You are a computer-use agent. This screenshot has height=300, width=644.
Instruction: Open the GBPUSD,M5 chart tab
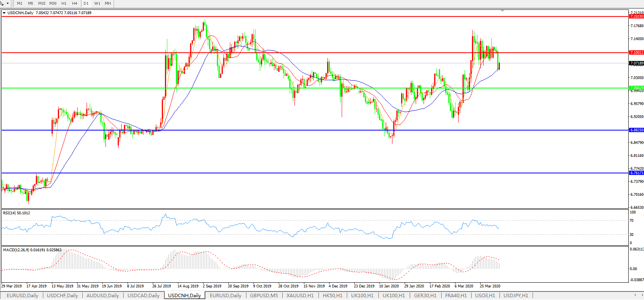pyautogui.click(x=264, y=295)
